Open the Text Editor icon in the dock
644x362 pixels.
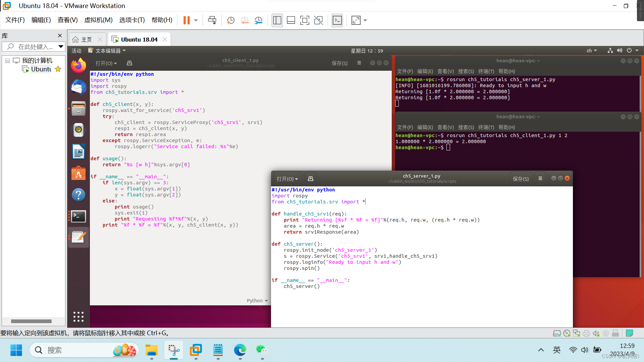point(78,237)
